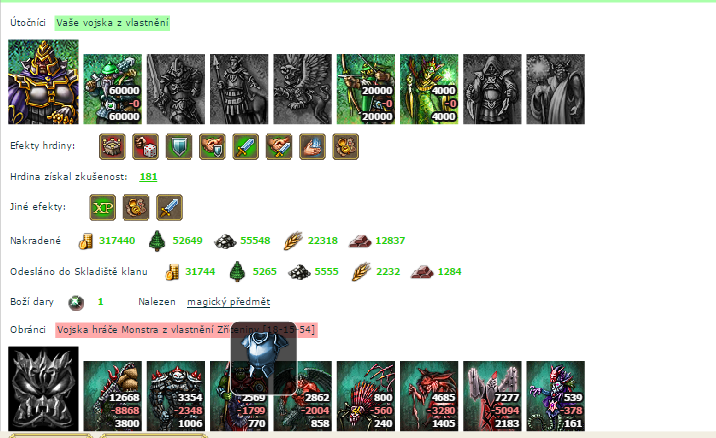Click the blue sword icon in Jiné efekty
The width and height of the screenshot is (716, 438).
pos(169,207)
